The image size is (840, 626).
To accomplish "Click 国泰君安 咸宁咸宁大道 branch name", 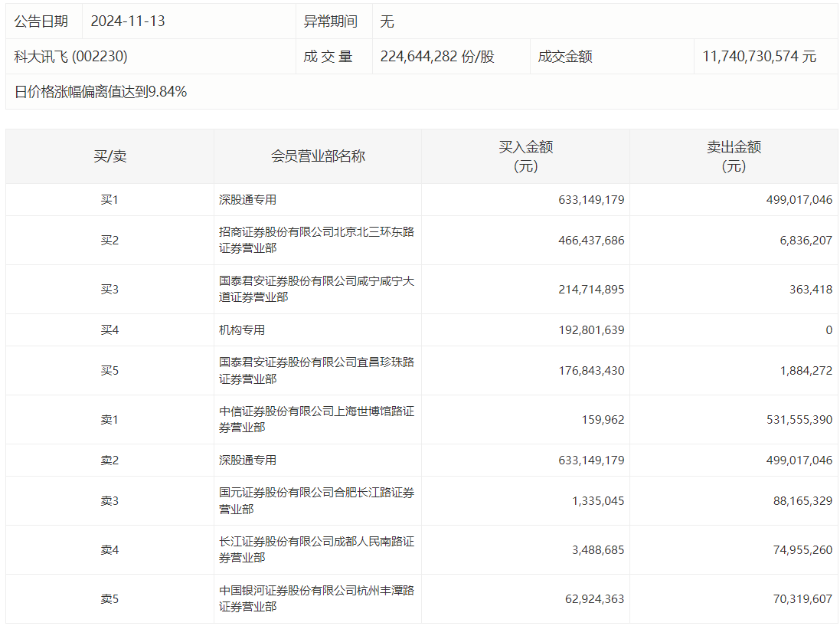I will pyautogui.click(x=316, y=290).
